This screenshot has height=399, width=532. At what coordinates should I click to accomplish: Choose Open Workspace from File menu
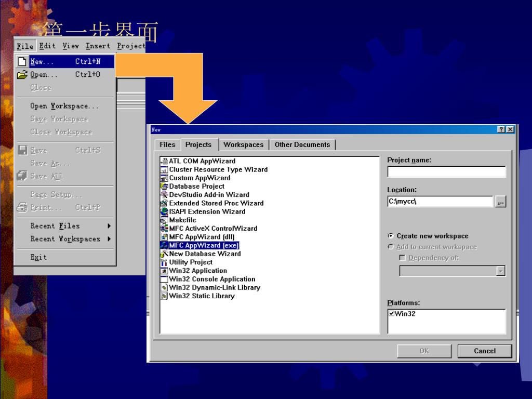[64, 106]
